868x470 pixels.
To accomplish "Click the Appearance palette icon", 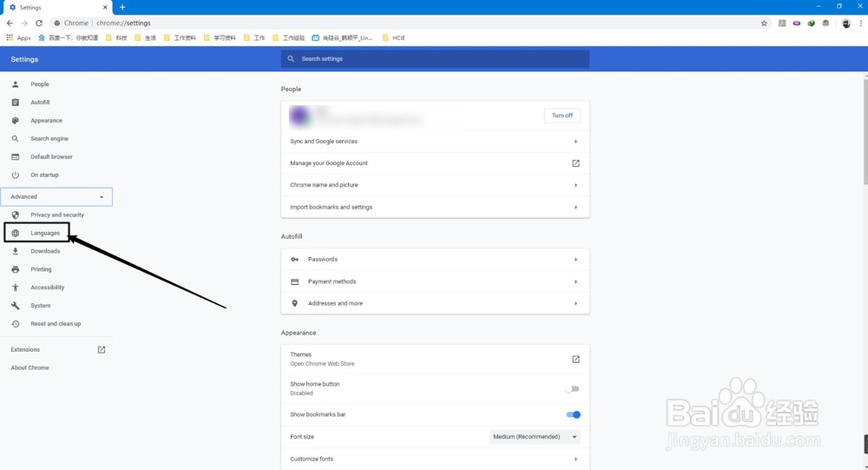I will point(16,120).
